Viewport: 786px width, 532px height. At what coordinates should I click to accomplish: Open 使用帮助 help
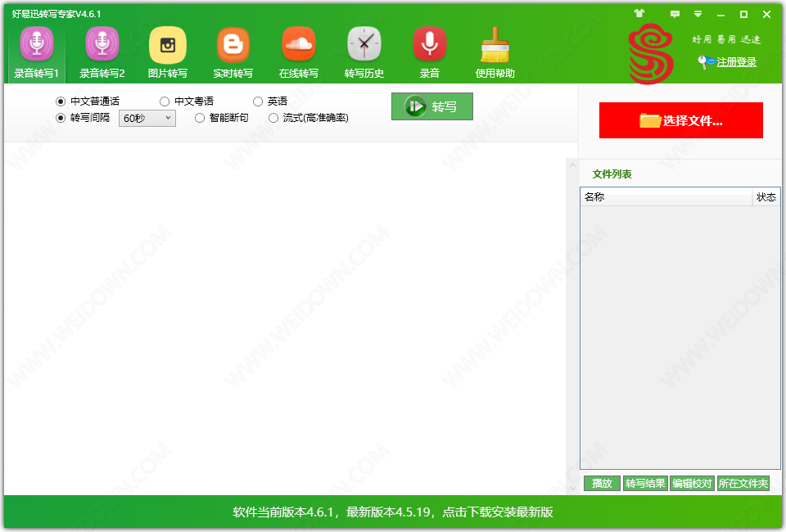(x=495, y=53)
